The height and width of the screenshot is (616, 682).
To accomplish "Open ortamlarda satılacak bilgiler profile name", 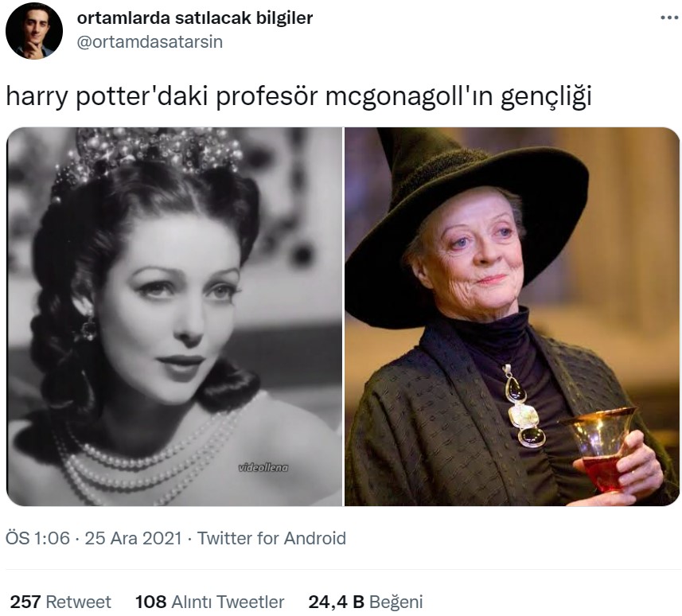I will pyautogui.click(x=195, y=18).
